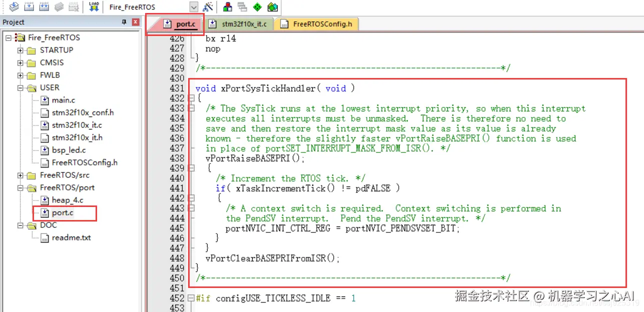The height and width of the screenshot is (312, 644).
Task: Click the Stop Build toolbar icon
Action: point(74,7)
